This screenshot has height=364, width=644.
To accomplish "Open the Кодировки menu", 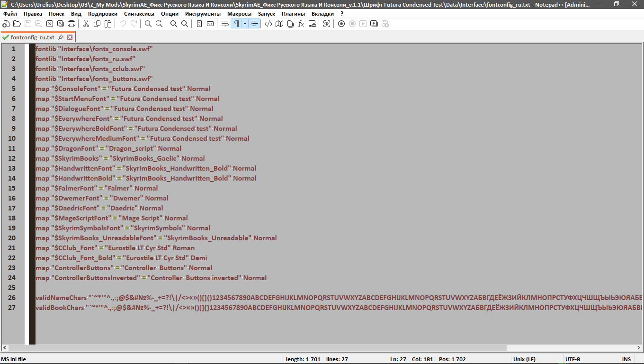I will click(x=103, y=14).
